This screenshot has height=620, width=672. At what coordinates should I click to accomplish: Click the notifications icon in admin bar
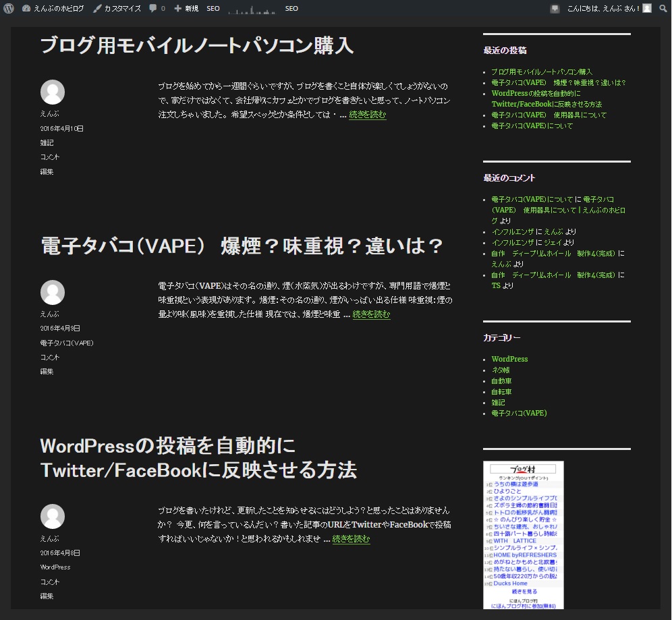click(555, 9)
